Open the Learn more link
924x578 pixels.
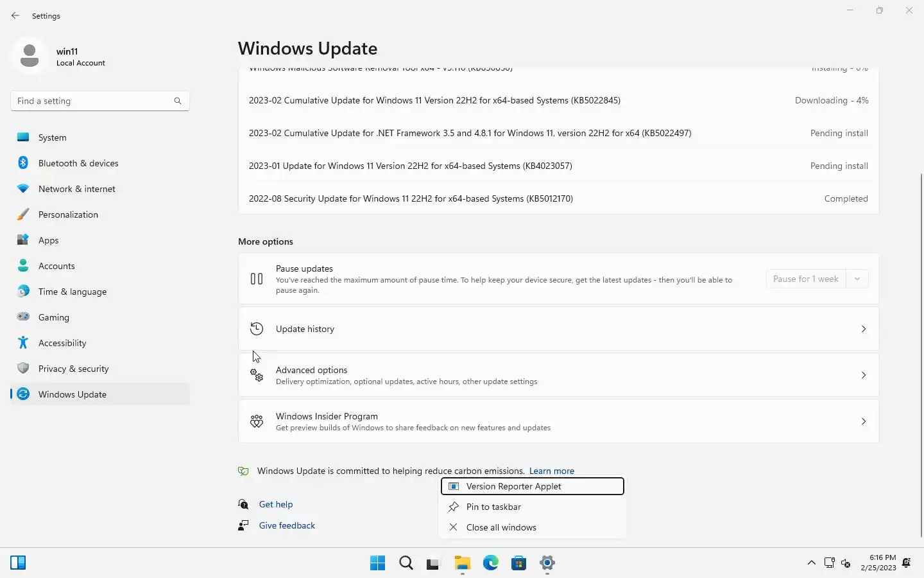552,471
